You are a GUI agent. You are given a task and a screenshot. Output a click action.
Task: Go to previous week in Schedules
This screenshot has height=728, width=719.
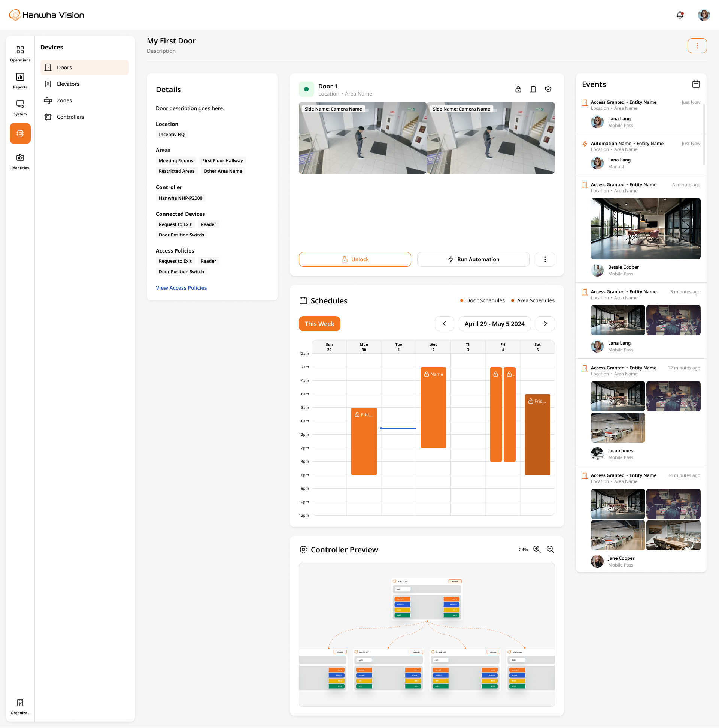pos(445,324)
